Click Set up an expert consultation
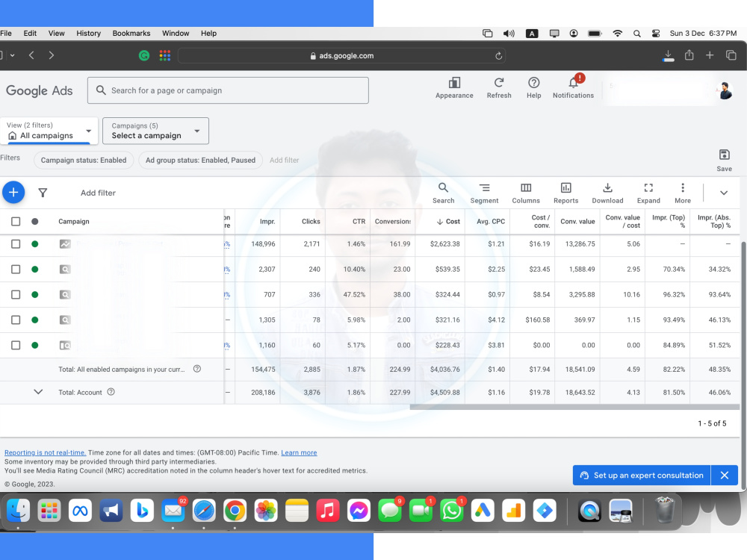 coord(641,475)
